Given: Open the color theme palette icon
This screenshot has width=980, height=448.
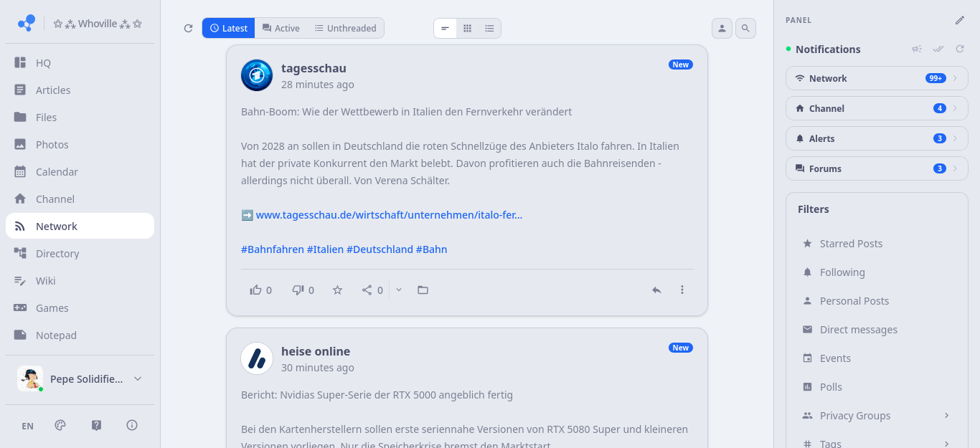Looking at the screenshot, I should tap(60, 425).
